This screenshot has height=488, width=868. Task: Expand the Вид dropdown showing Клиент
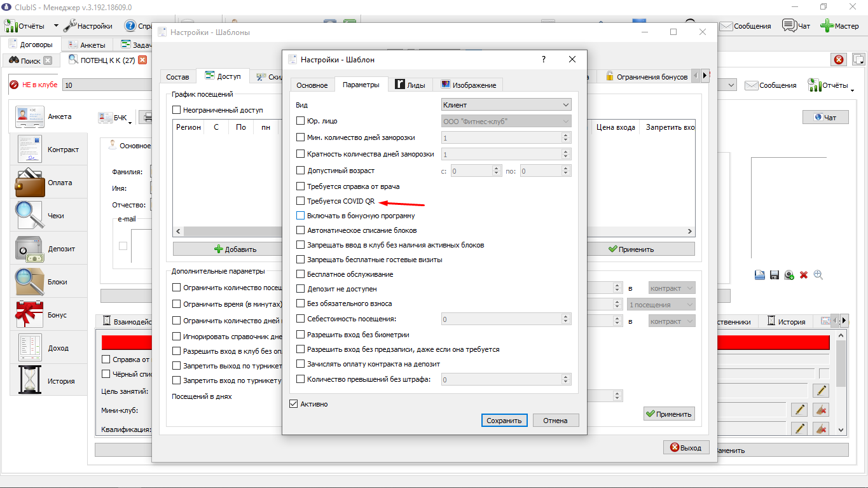pos(506,105)
